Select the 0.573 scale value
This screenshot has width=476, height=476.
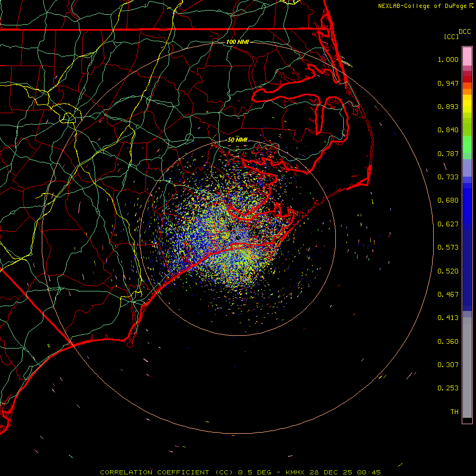click(448, 248)
